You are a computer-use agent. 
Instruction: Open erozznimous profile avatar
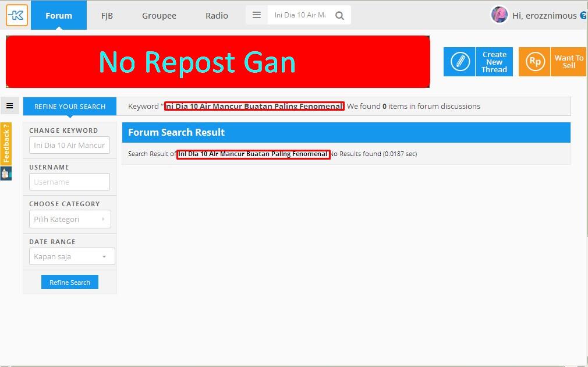pyautogui.click(x=499, y=15)
